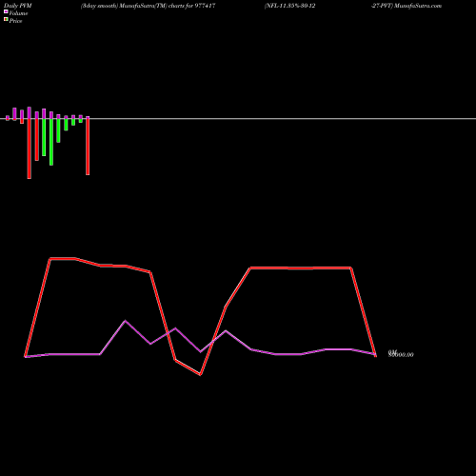Click the overlapping price value label ending ".00"
Image resolution: width=476 pixels, height=476 pixels.
(x=401, y=354)
